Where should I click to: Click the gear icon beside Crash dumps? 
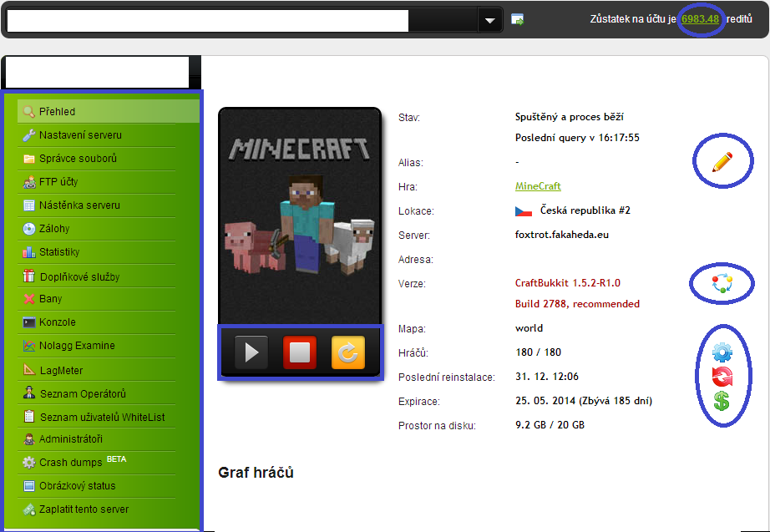pyautogui.click(x=29, y=462)
